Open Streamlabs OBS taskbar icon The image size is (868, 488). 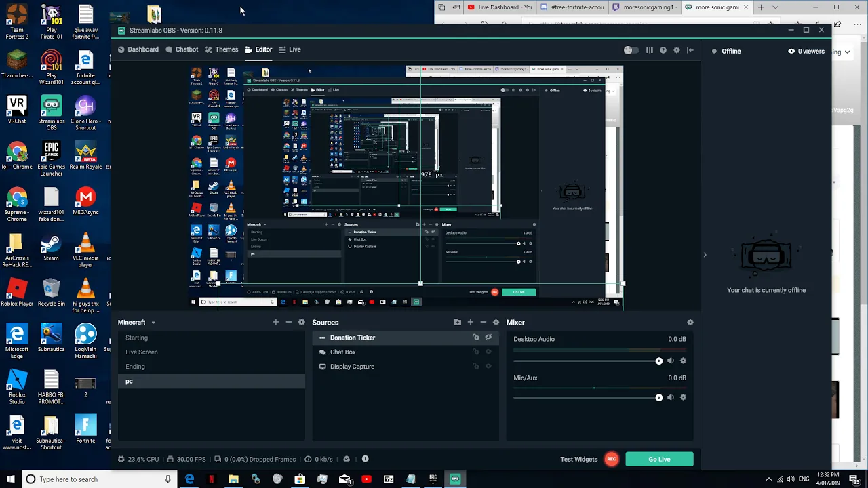[x=455, y=479]
